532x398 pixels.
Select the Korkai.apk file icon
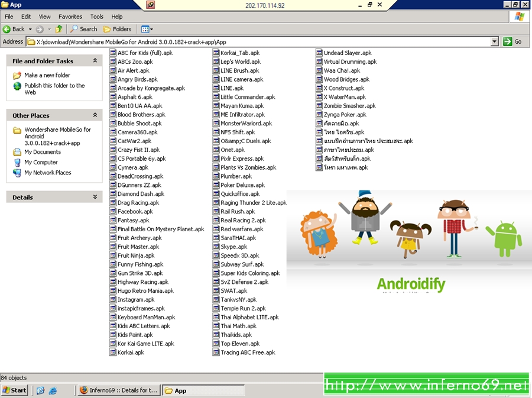click(113, 352)
